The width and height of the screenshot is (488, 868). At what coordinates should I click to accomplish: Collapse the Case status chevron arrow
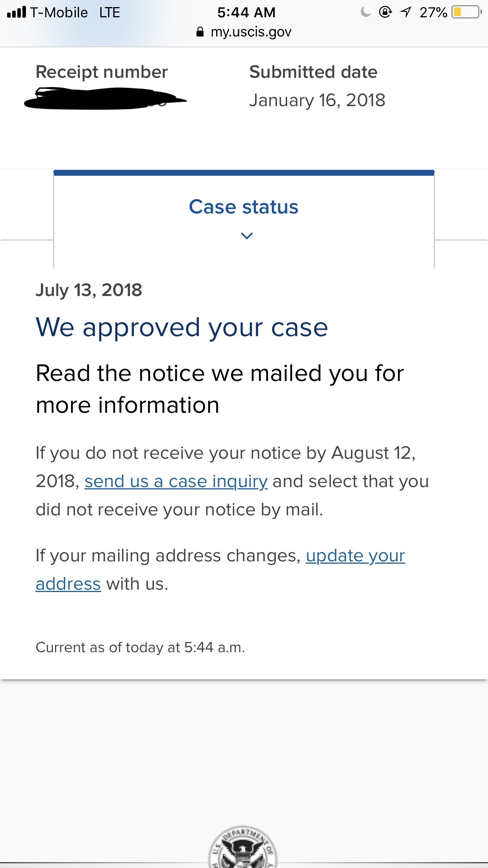pos(247,236)
